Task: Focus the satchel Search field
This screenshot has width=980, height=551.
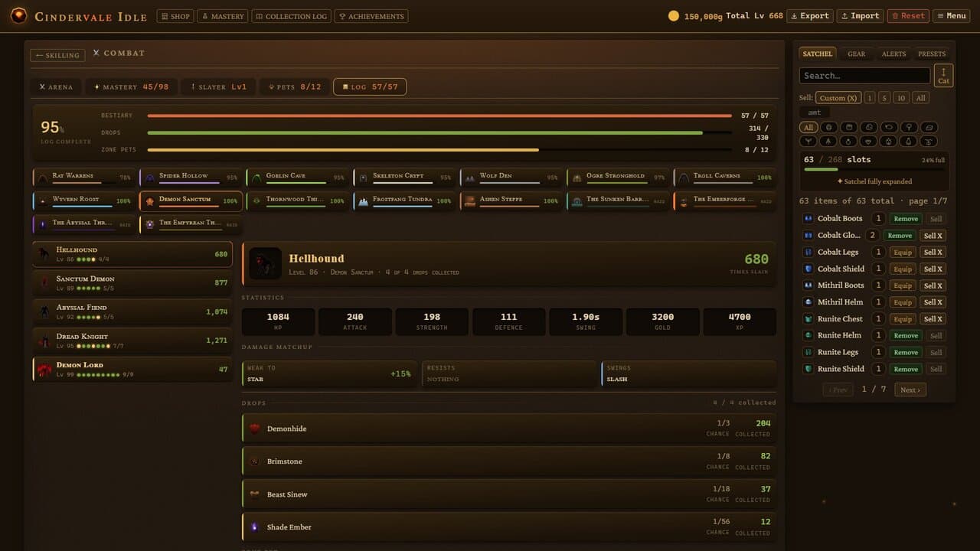Action: tap(864, 76)
